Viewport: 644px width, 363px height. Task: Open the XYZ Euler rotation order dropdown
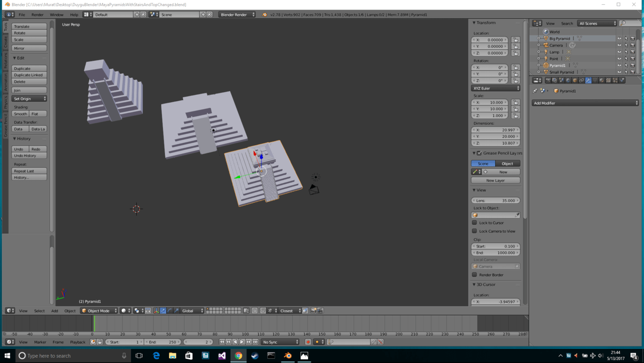coord(495,88)
